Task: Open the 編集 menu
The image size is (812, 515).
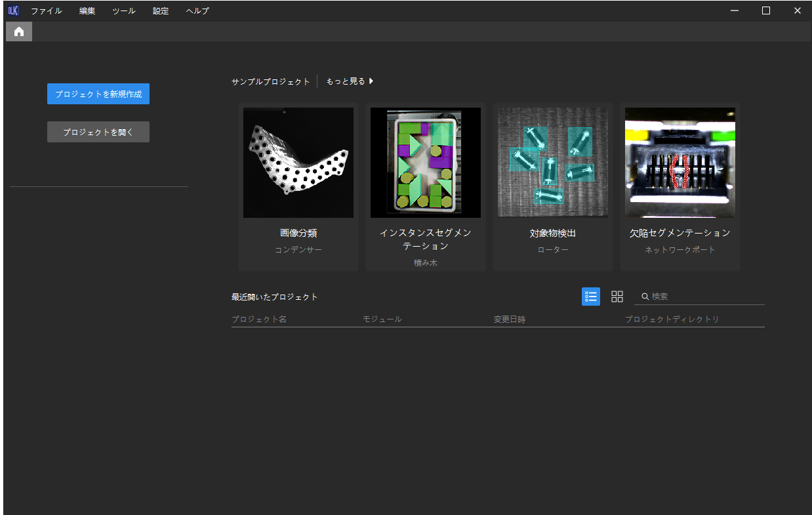Action: [x=87, y=10]
